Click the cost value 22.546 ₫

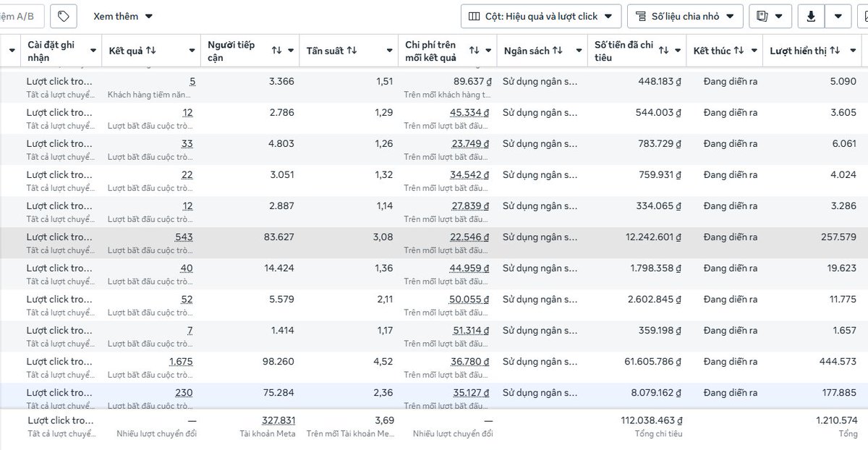tap(469, 237)
